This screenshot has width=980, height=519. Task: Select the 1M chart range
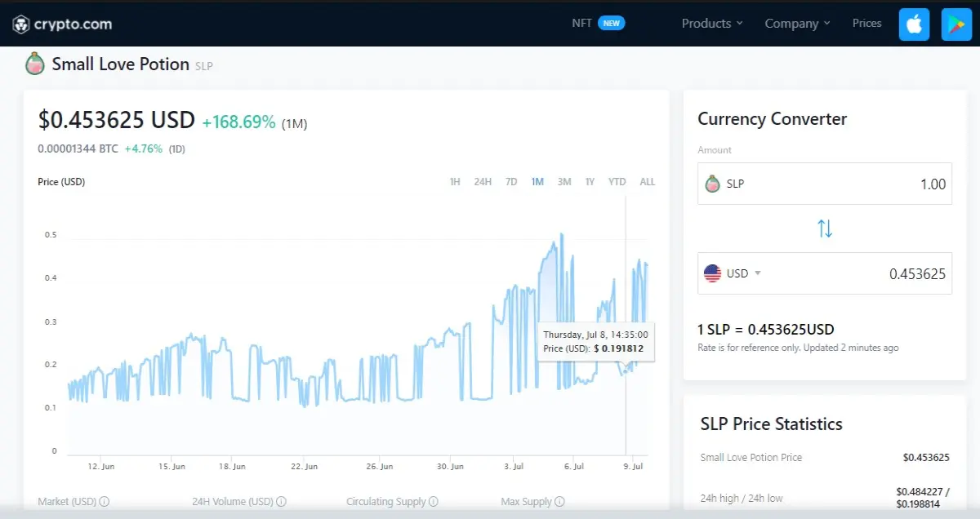[537, 182]
